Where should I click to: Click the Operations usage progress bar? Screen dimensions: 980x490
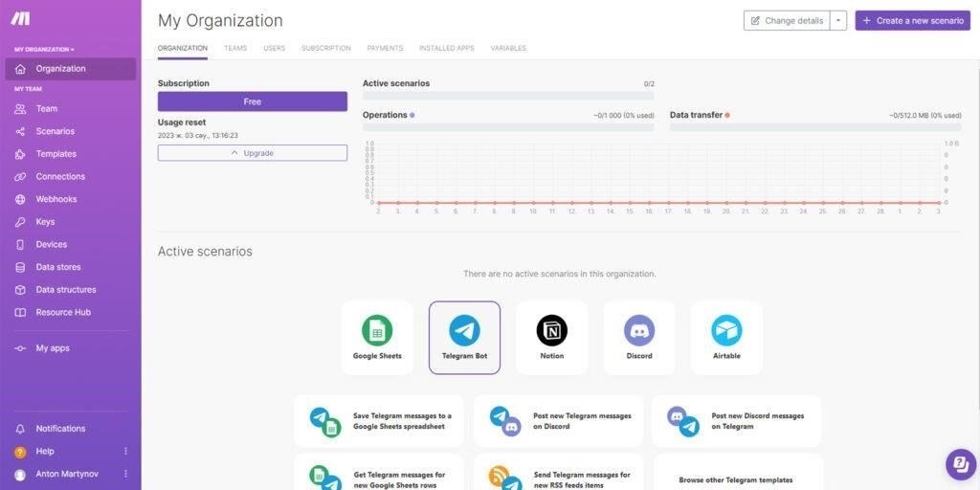508,127
